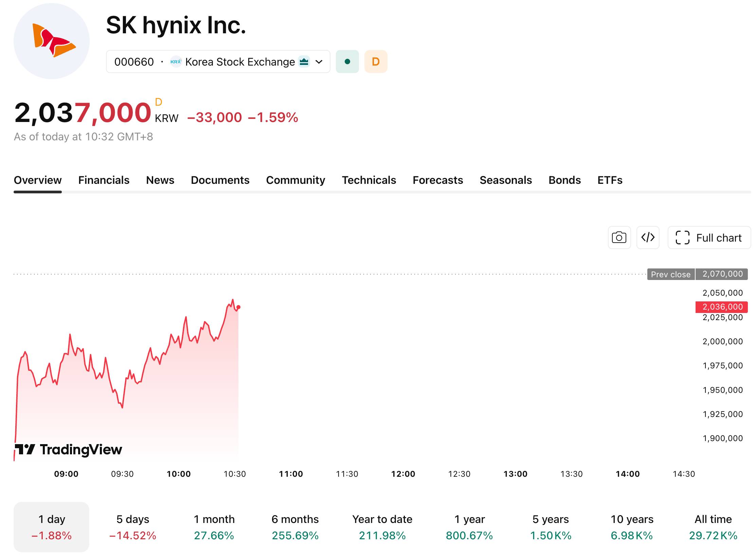Screen dimensions: 756x560
Task: Click the 1,950,000 axis label
Action: tap(723, 390)
